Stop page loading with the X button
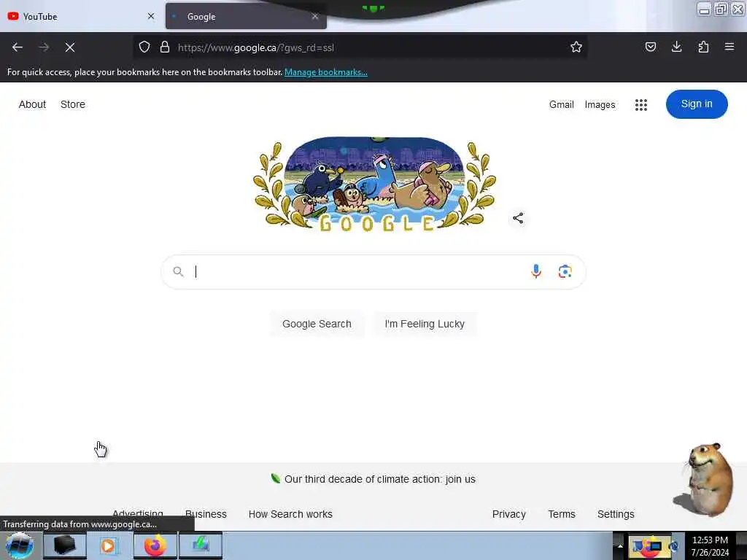This screenshot has width=747, height=560. pos(70,47)
